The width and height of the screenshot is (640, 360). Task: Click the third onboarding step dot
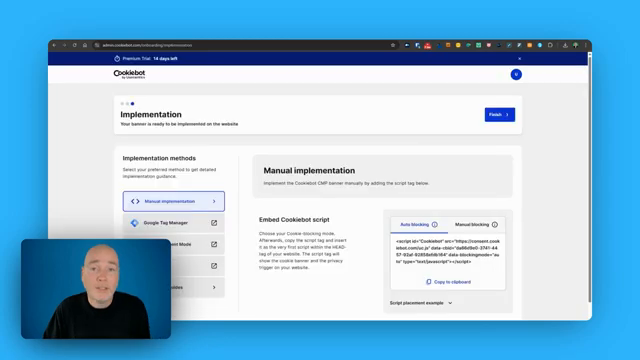(x=132, y=104)
